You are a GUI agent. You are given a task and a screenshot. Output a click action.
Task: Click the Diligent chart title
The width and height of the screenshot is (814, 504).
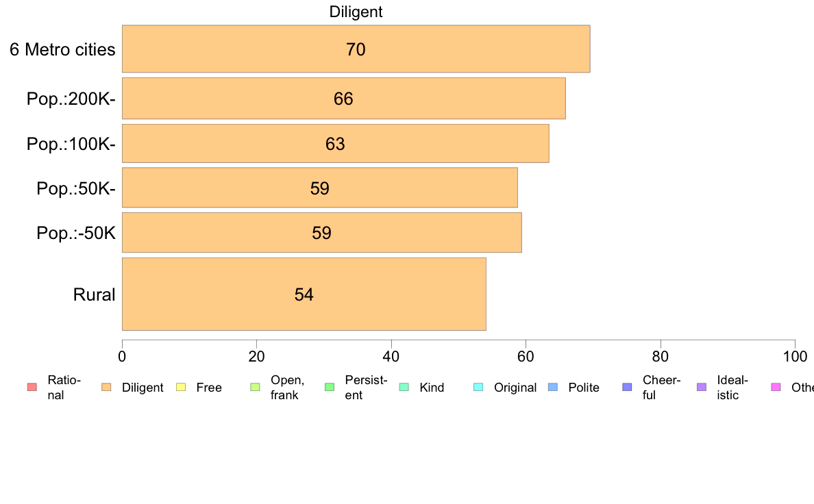point(356,12)
